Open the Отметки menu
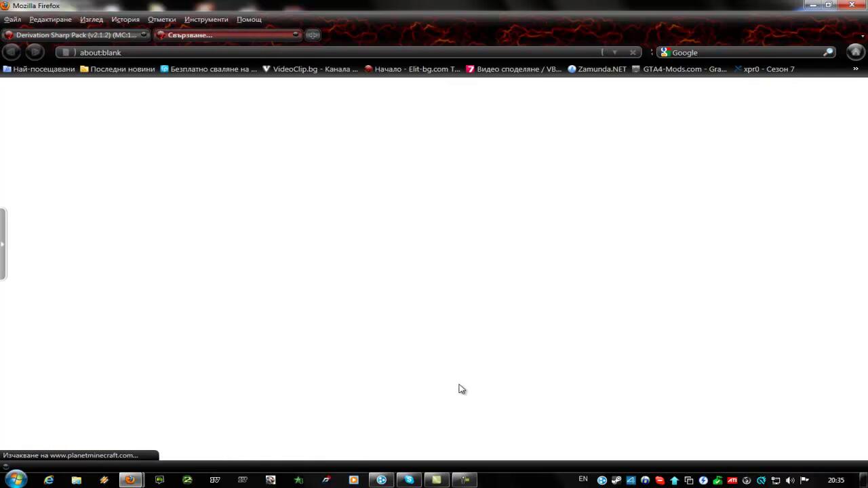 pyautogui.click(x=161, y=20)
